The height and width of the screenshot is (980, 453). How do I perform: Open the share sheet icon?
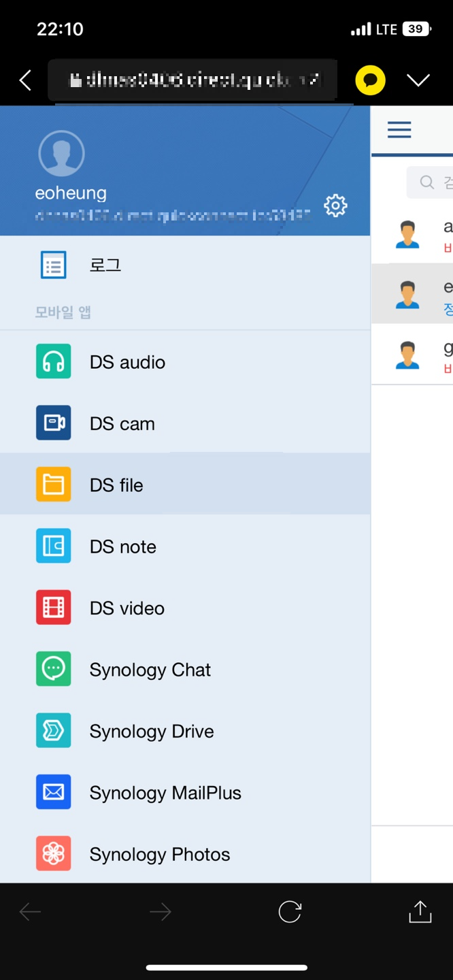pos(420,911)
